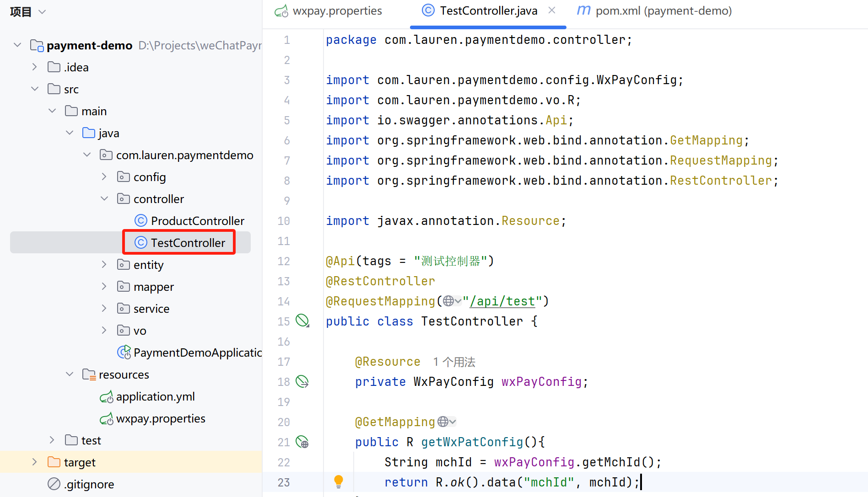The image size is (868, 497).
Task: Click the PaymentDemoApplication Spring Boot icon
Action: click(124, 352)
